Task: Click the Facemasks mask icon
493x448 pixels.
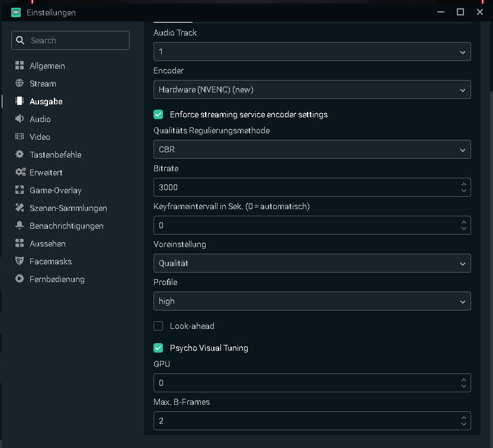Action: point(20,261)
